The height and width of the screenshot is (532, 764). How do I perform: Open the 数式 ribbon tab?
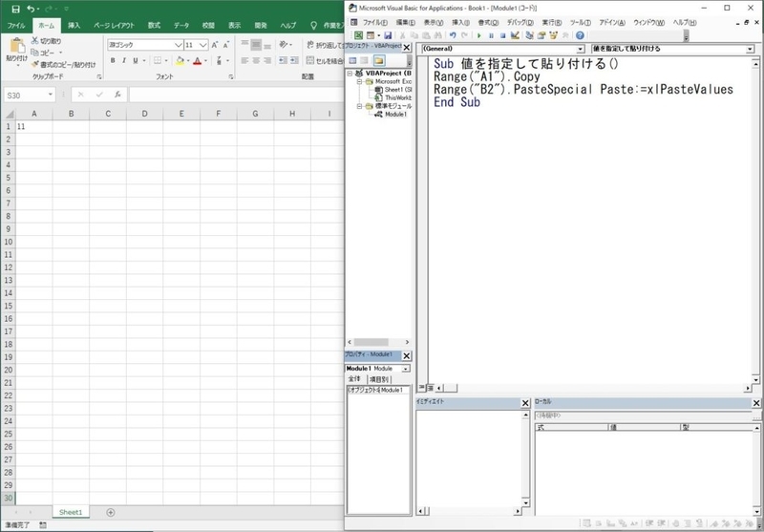(154, 26)
